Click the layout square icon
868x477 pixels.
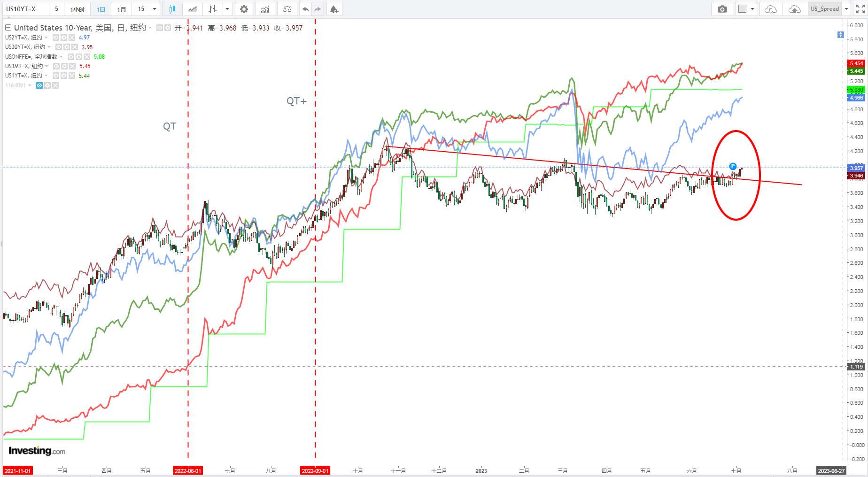click(x=742, y=9)
